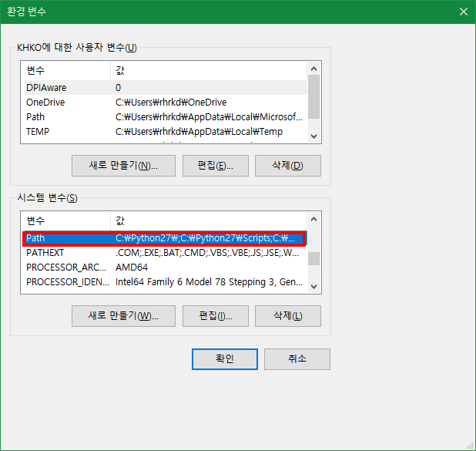Image resolution: width=476 pixels, height=451 pixels.
Task: Select the system Path variable with Python27
Action: click(166, 238)
